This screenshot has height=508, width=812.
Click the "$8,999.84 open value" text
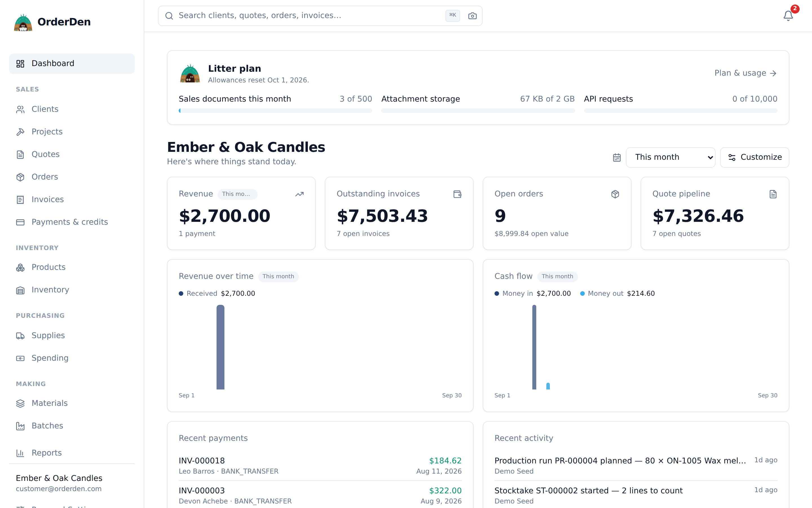coord(531,234)
